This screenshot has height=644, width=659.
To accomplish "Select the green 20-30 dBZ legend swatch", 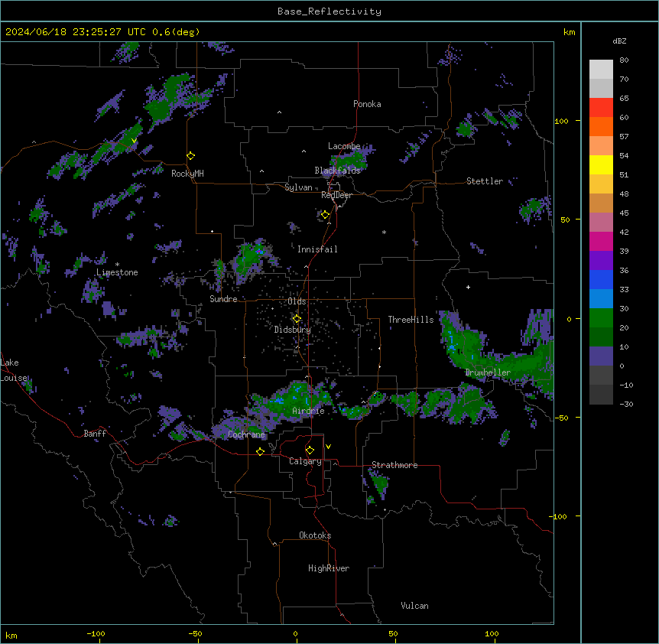I will coord(601,318).
